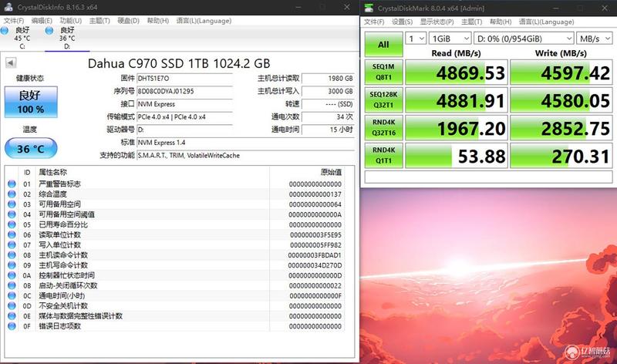Click RND4K Q32T16 read result 1967.20
Viewport: 617px width, 364px height.
coord(457,128)
